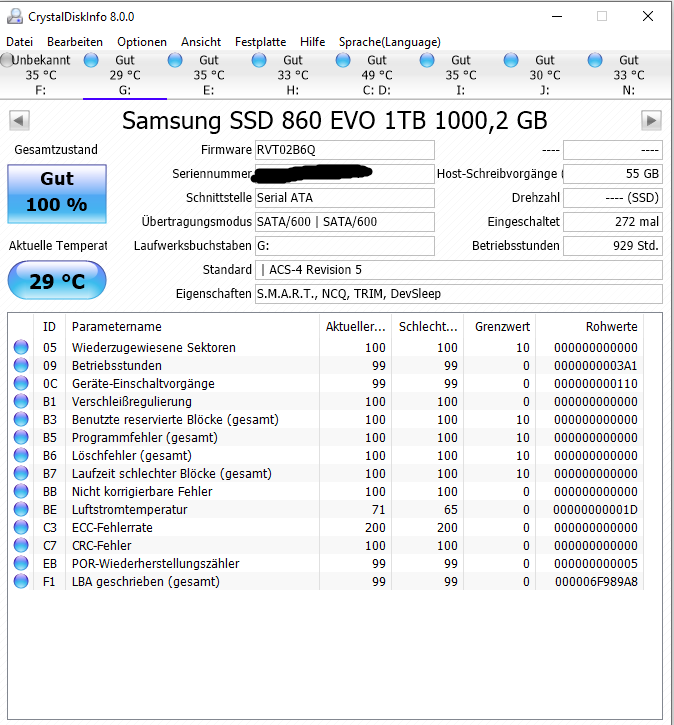Open the Datei menu
674x725 pixels.
coord(19,42)
